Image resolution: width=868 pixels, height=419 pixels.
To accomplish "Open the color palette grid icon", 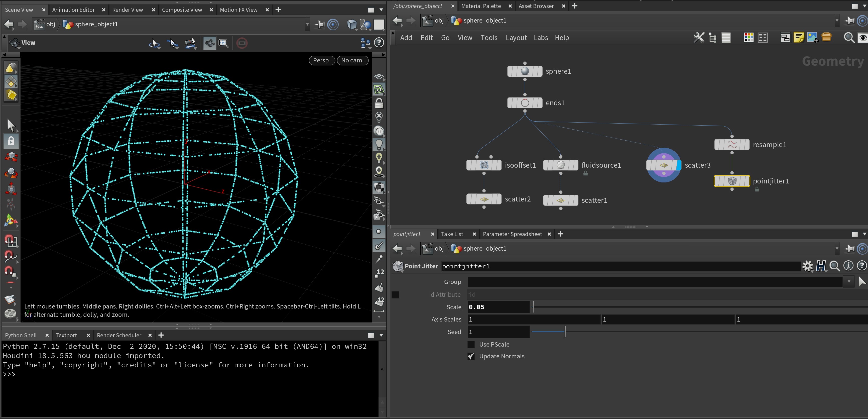I will tap(748, 37).
